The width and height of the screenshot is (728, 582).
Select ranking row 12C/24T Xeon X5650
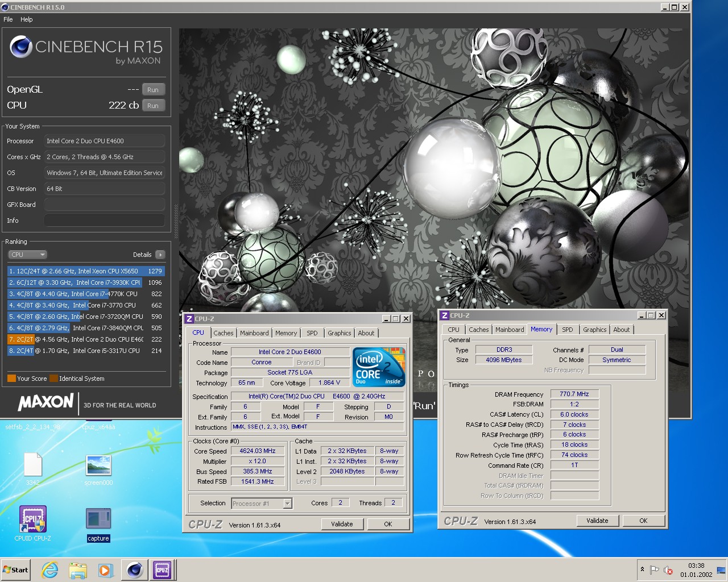(86, 271)
